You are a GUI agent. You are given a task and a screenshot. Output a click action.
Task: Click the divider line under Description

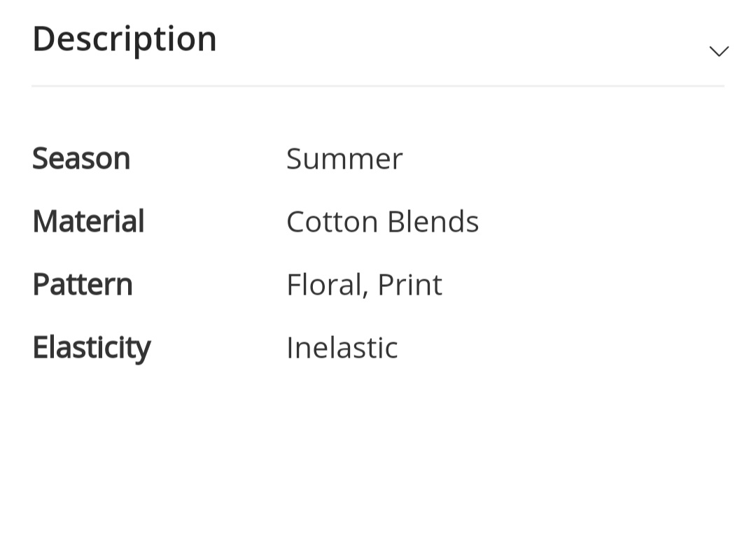(378, 86)
